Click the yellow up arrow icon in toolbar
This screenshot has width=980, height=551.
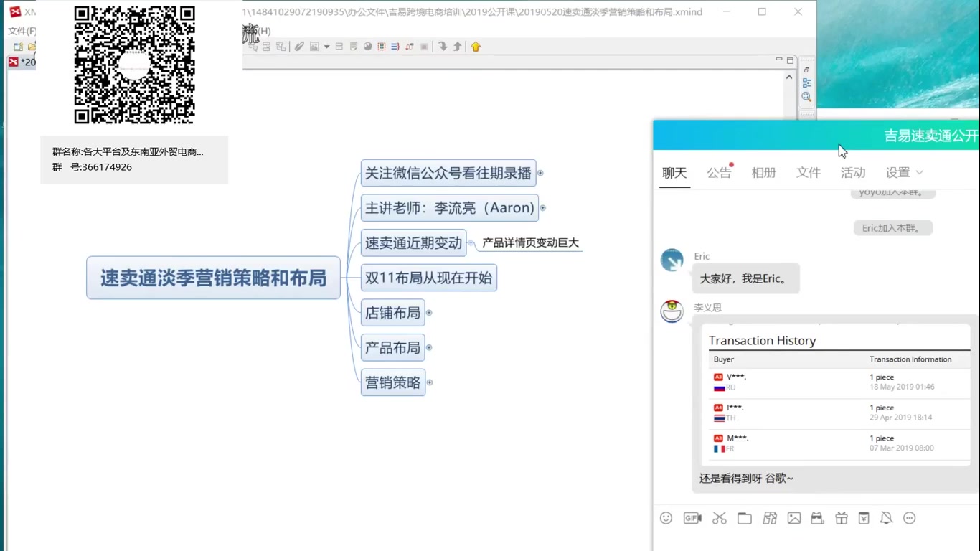[476, 47]
